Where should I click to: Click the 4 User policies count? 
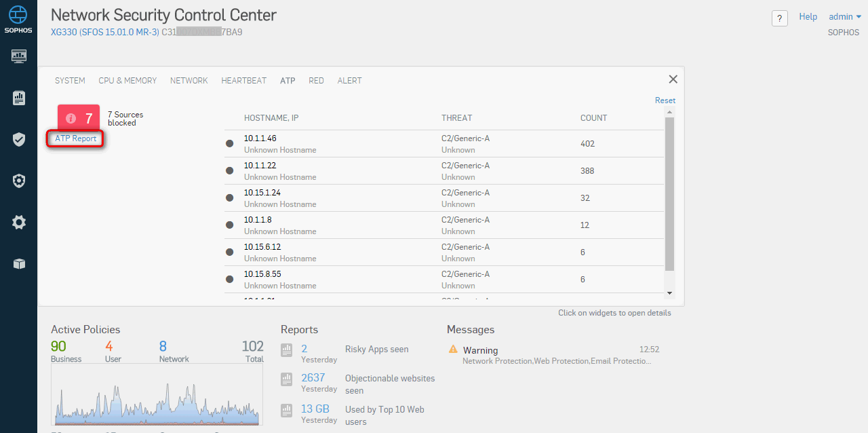(108, 347)
